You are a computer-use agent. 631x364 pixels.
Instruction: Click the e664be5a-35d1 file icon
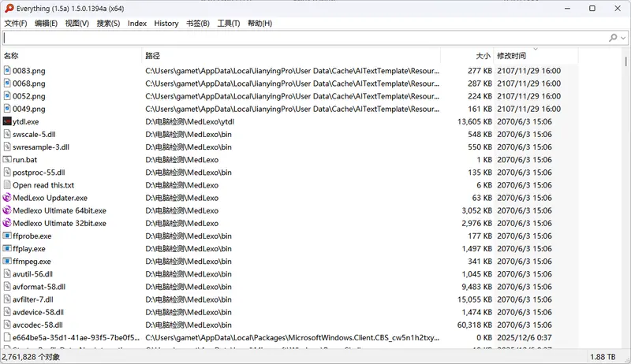click(7, 337)
